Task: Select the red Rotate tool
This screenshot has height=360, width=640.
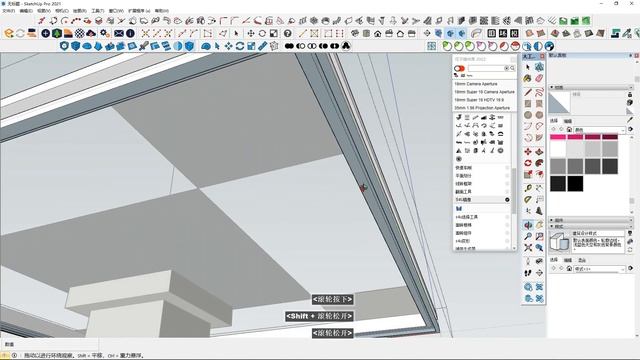Action: pos(528,163)
